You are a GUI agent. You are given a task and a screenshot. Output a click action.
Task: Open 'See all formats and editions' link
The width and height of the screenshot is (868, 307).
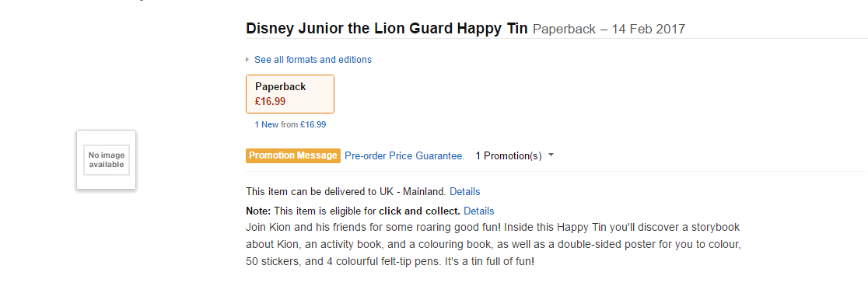click(x=313, y=60)
